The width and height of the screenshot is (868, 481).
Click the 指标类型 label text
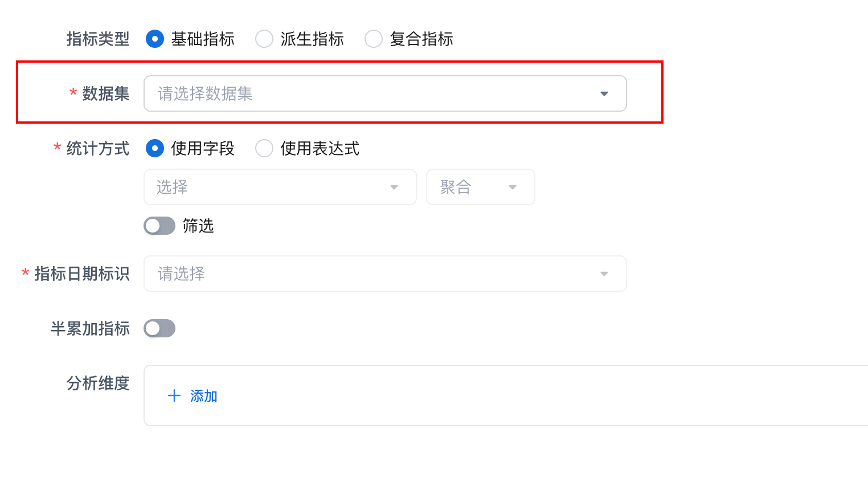(98, 39)
